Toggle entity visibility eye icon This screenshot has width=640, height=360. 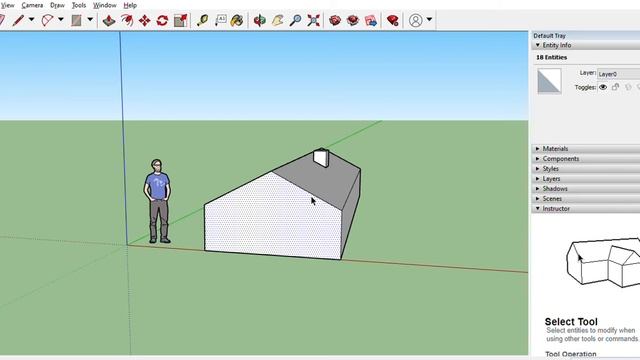click(603, 87)
